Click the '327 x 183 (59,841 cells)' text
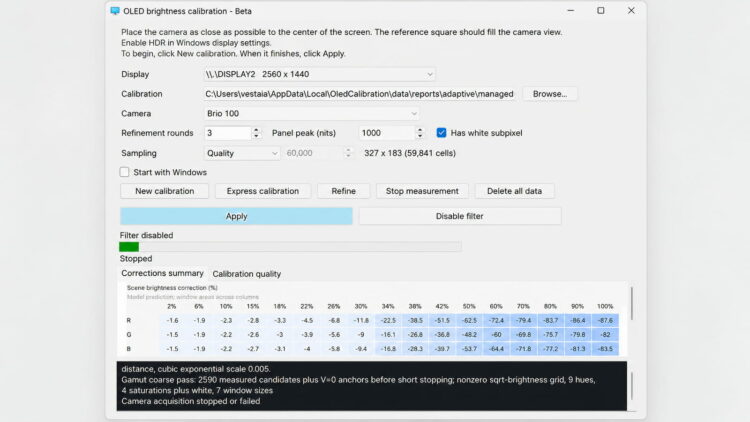The image size is (750, 422). pos(410,153)
